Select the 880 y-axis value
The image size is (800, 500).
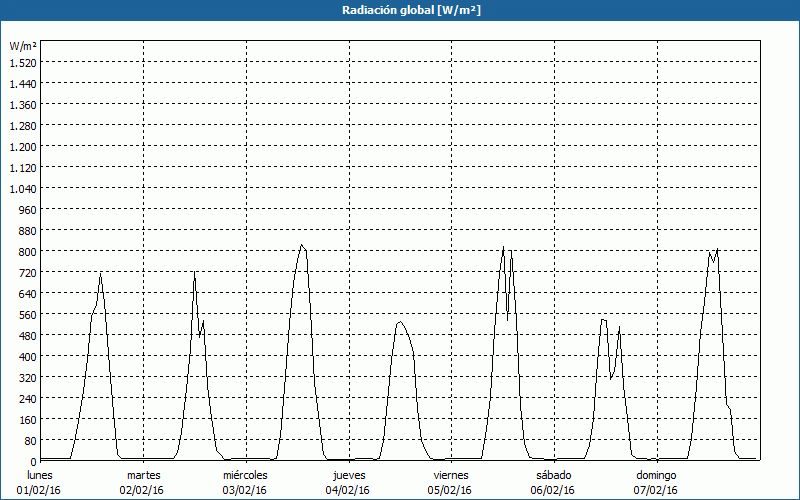pos(28,231)
